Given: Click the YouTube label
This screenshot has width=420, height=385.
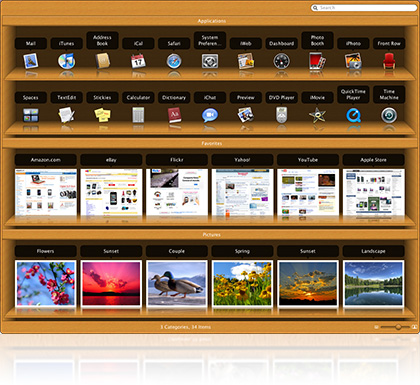Looking at the screenshot, I should tap(308, 160).
